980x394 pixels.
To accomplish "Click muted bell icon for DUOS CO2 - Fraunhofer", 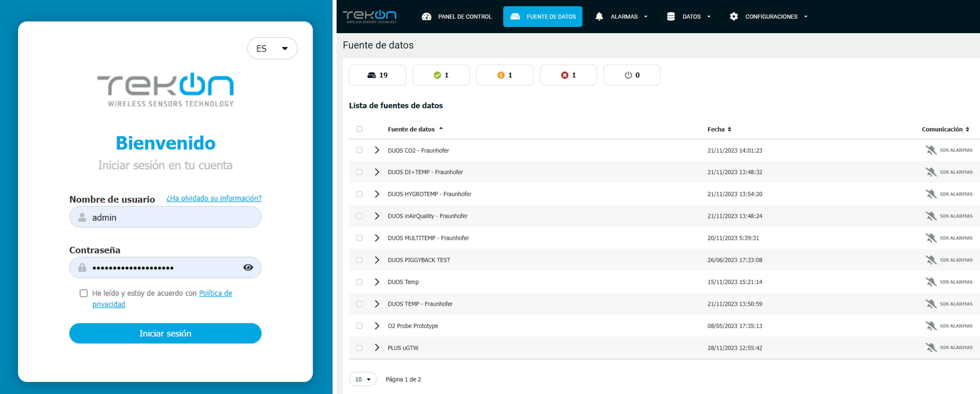I will (x=930, y=150).
